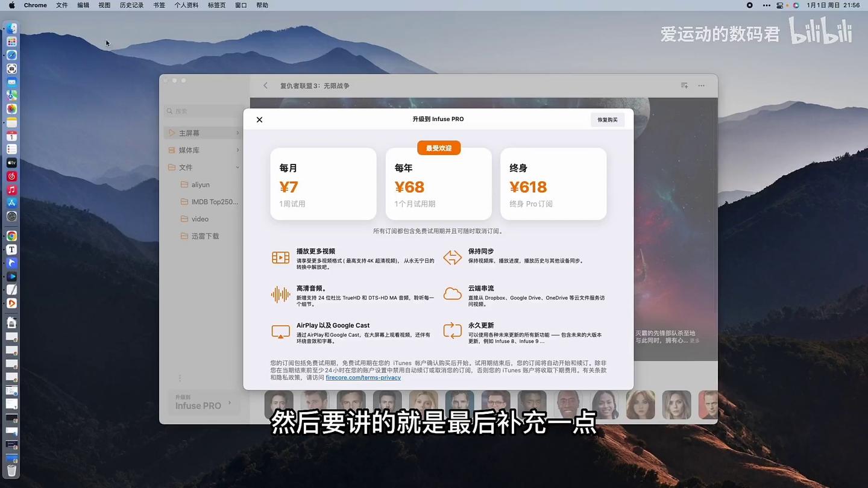The width and height of the screenshot is (868, 488).
Task: Open the 个人资料 menu
Action: [186, 5]
